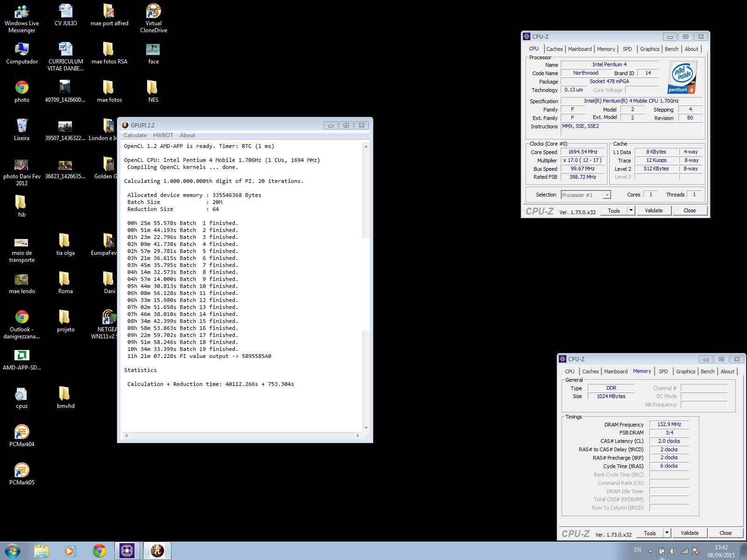747x560 pixels.
Task: Open About menu in GPUPI
Action: tap(187, 135)
